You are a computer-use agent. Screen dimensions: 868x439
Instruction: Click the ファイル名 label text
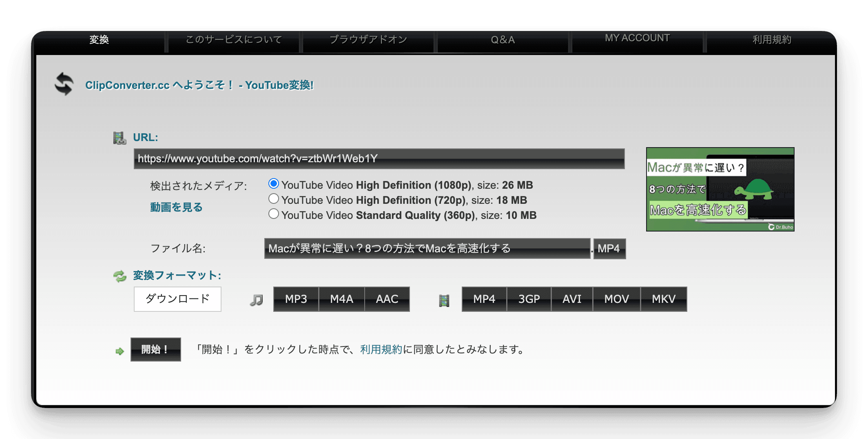click(x=178, y=248)
